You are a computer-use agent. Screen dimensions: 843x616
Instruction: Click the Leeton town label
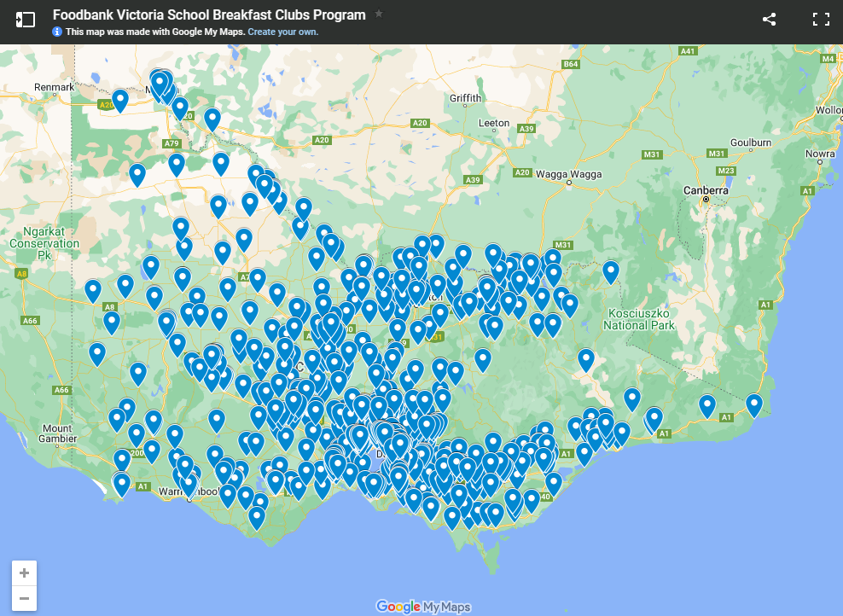coord(493,123)
